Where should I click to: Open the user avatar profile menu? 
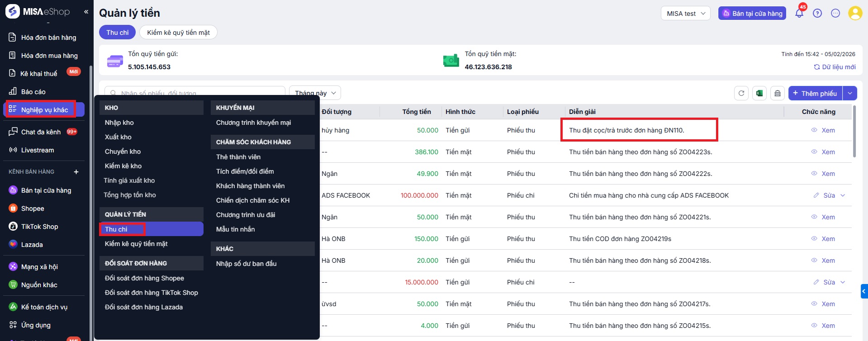point(855,13)
